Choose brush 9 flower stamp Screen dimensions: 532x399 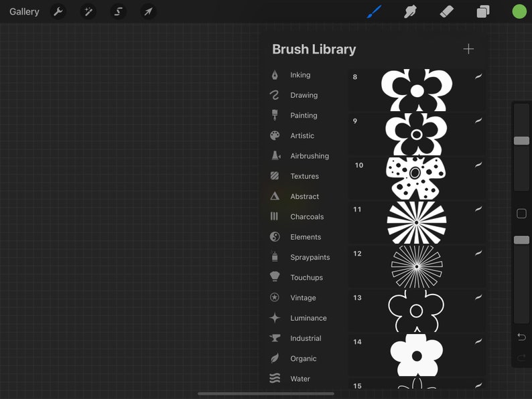(417, 135)
